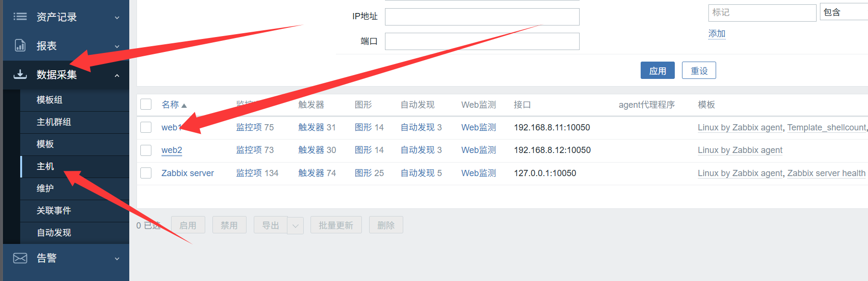Open the Zabbix server host link
Screen dimensions: 868x281
[187, 173]
